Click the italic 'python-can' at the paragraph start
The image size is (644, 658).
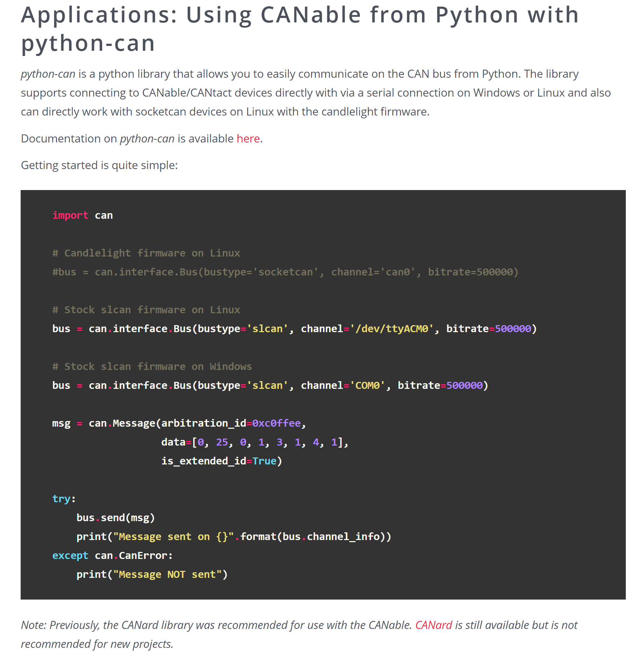pos(48,74)
